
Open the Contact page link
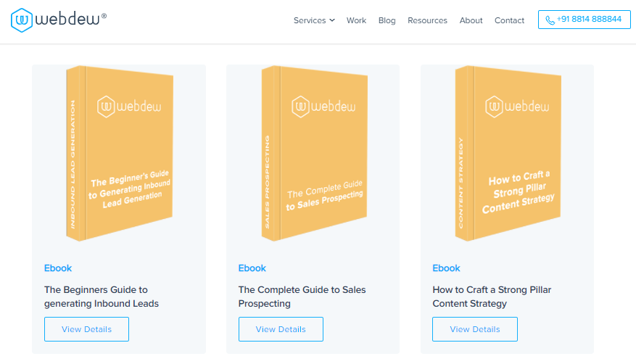tap(509, 20)
